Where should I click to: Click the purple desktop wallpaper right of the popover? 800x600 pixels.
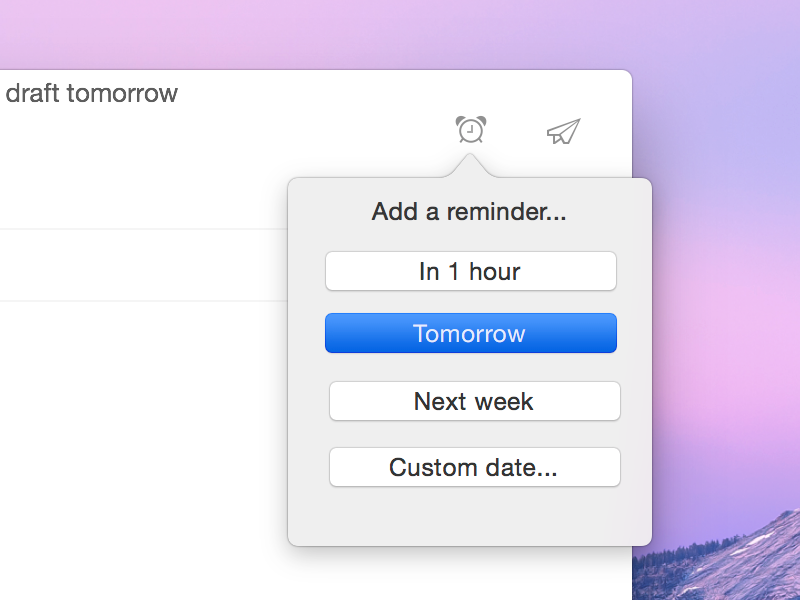click(x=720, y=300)
